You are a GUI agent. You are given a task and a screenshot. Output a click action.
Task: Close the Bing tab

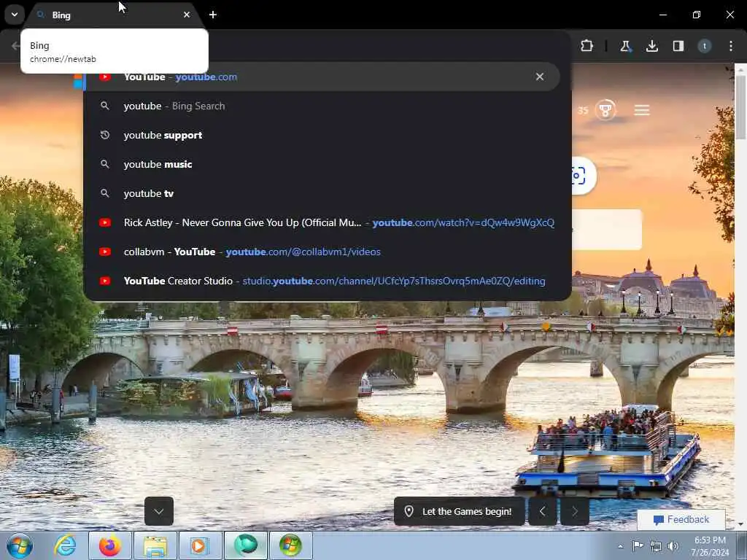187,15
